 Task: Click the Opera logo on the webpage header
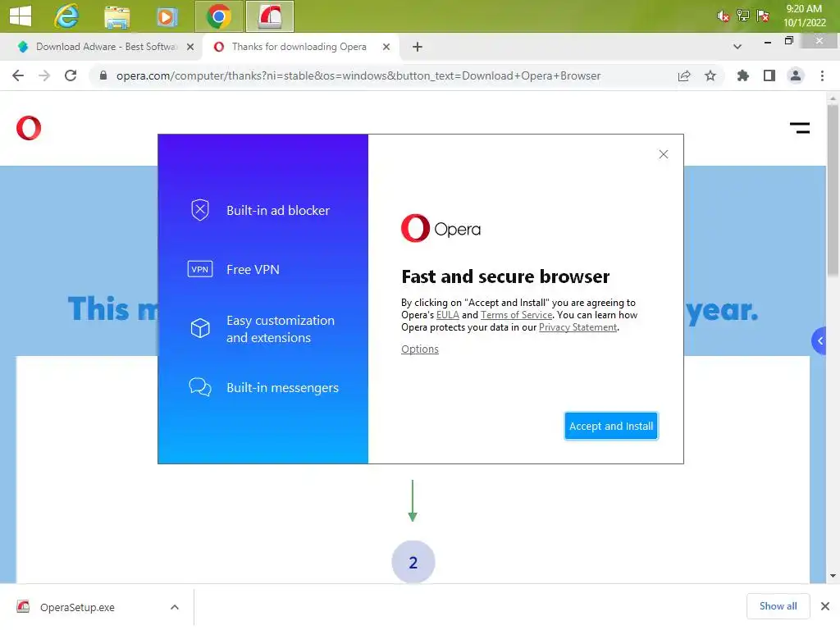(x=29, y=128)
